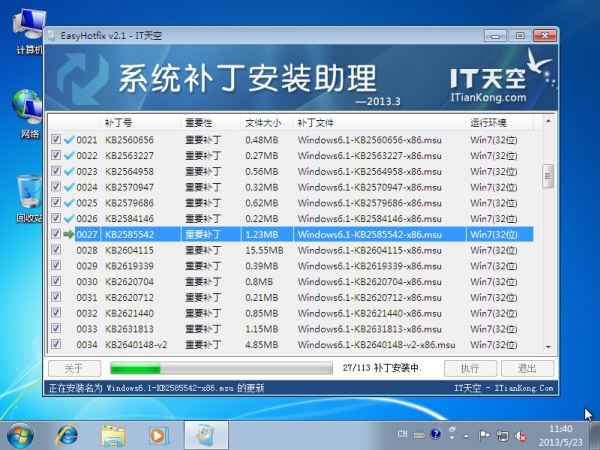Screen dimensions: 600x450
Task: Open the Recycle Bin desktop icon
Action: (x=29, y=198)
